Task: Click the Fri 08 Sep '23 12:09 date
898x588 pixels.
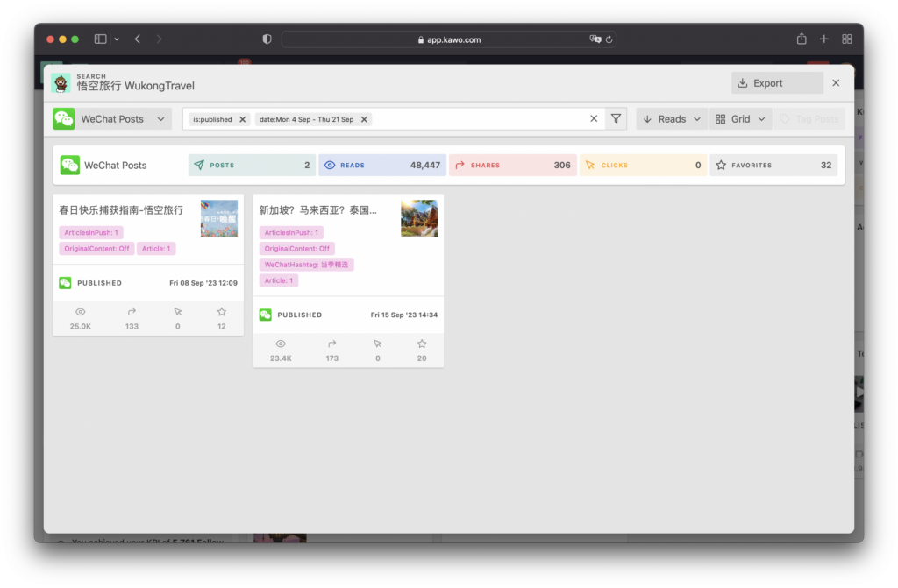Action: [x=203, y=283]
